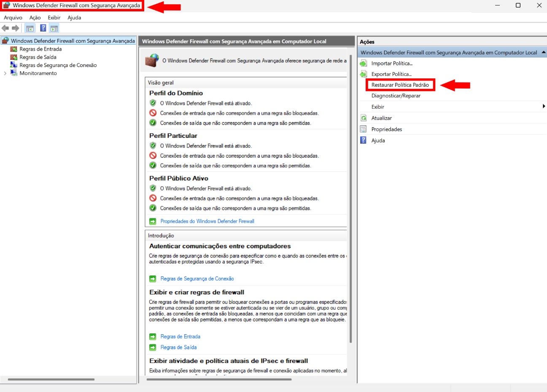Click the Atualizar refresh icon

click(x=364, y=118)
